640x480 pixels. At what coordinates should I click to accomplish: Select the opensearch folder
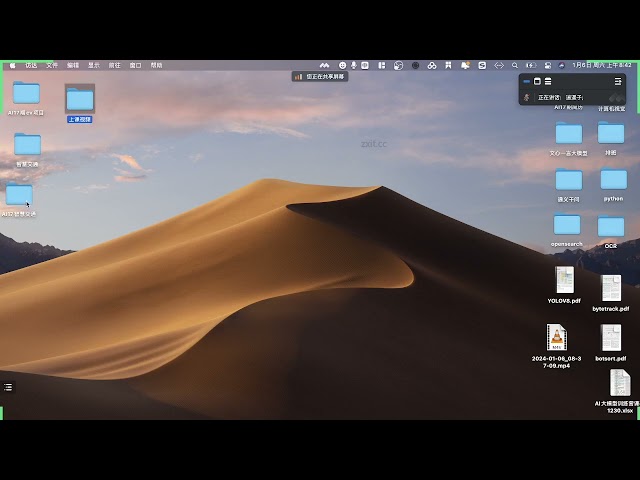(567, 225)
